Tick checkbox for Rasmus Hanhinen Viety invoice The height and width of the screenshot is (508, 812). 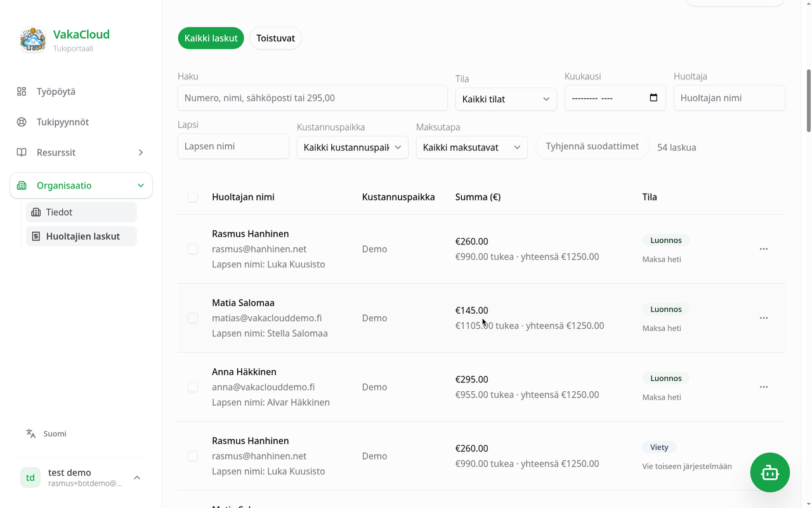pos(193,456)
